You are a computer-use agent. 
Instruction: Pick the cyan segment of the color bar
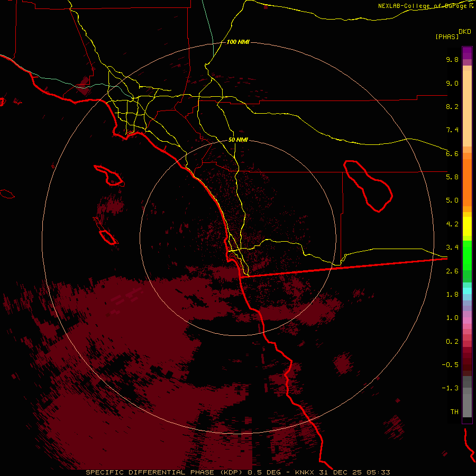[x=467, y=291]
